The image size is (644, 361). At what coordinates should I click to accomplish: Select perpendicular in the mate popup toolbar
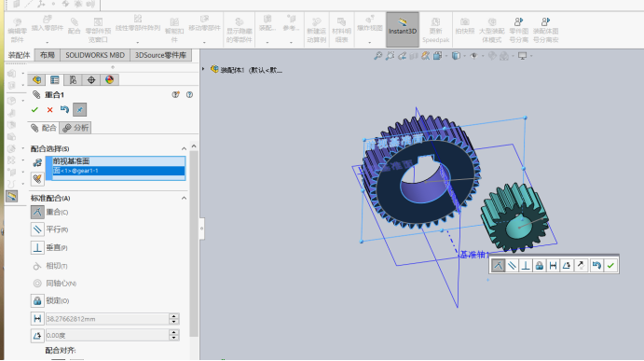click(526, 266)
